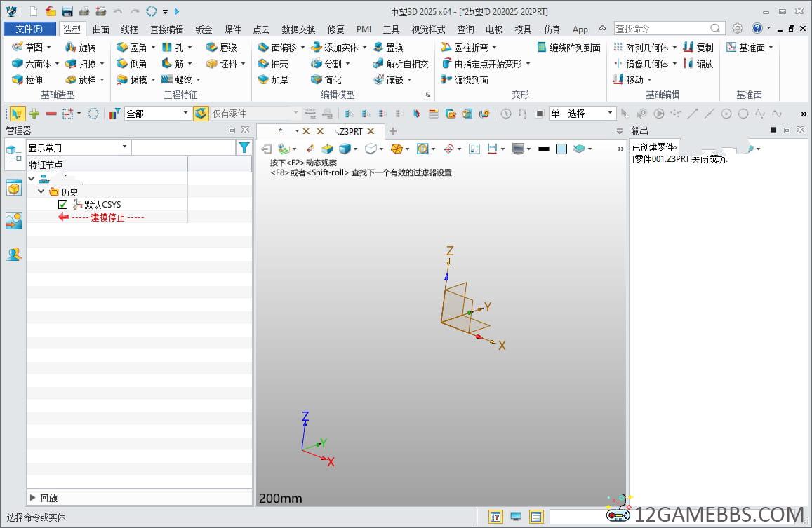Screen dimensions: 812x528
Task: Toggle the 仅有零件 filter button
Action: point(201,114)
